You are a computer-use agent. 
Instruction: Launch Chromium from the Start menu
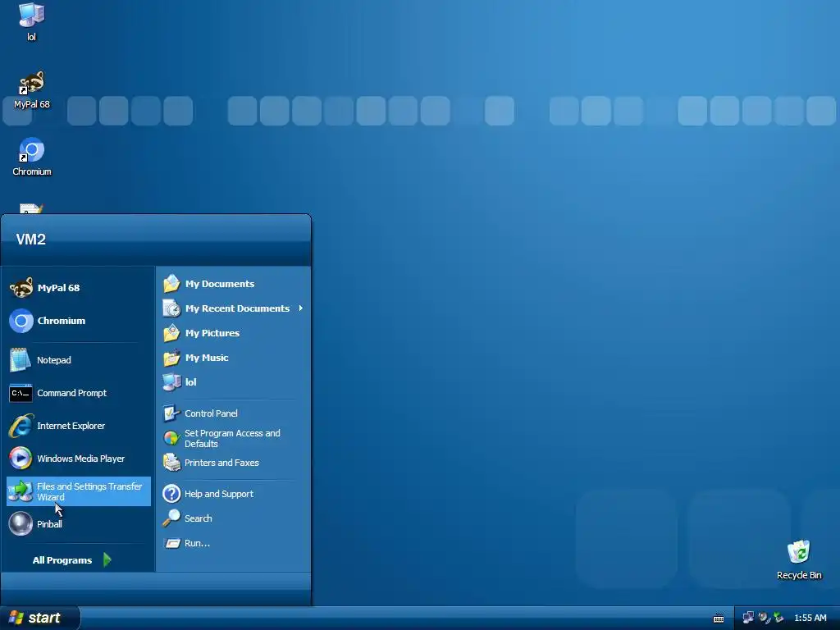(x=78, y=321)
